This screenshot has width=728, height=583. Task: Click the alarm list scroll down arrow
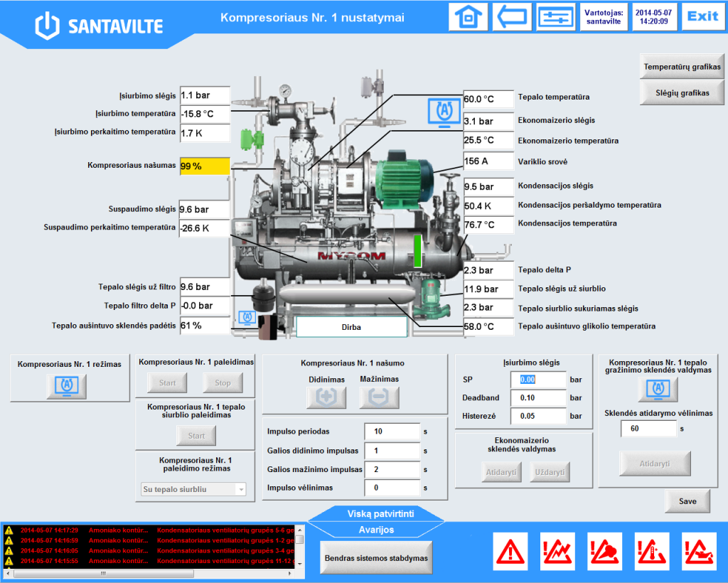(300, 564)
